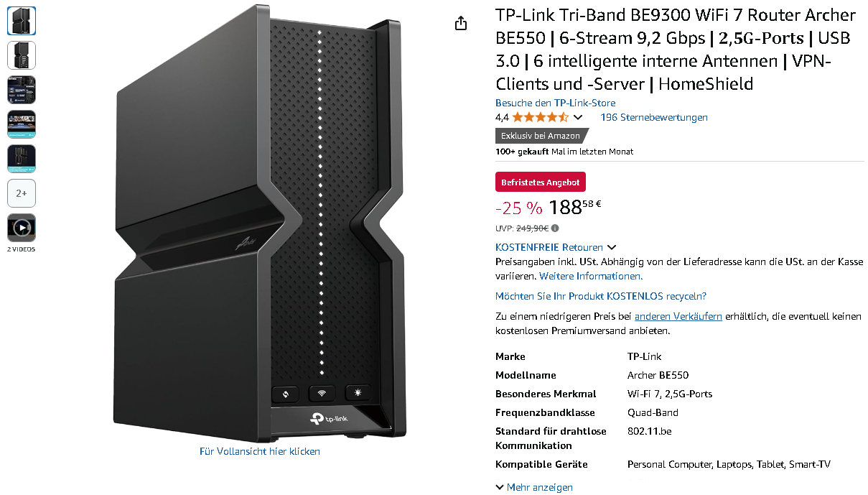Click Für Vollansicht hier klicken link

pos(260,451)
